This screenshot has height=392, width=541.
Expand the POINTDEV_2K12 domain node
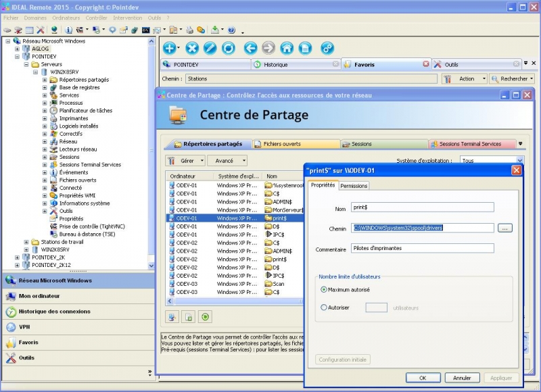[17, 265]
